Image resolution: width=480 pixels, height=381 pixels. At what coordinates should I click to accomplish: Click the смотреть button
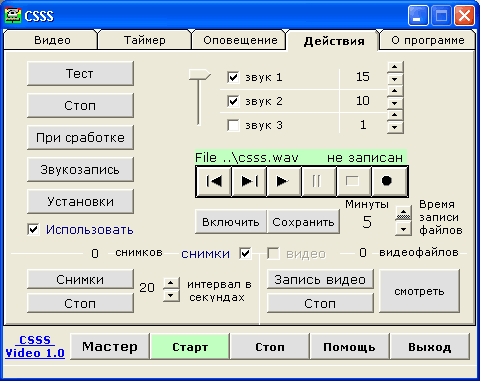(419, 291)
